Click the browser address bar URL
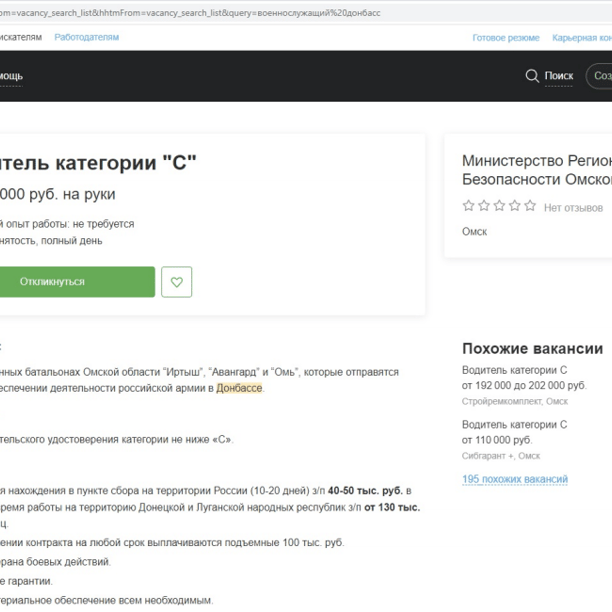612x612 pixels. 190,13
